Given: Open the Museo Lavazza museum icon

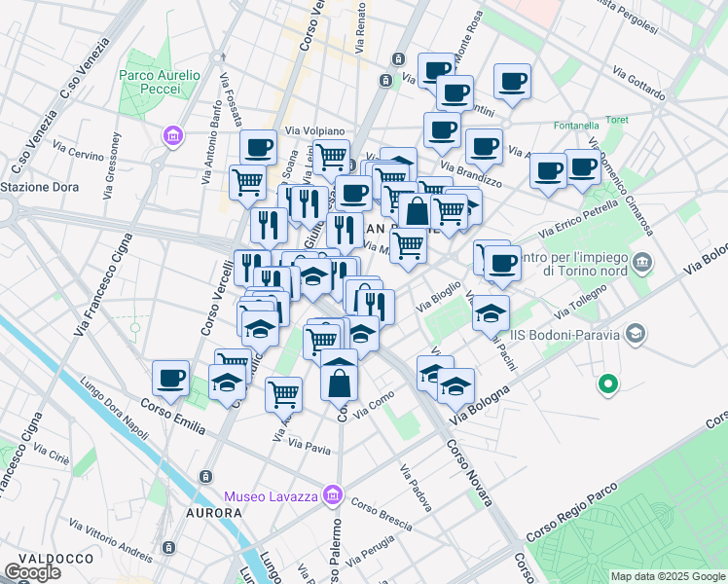Looking at the screenshot, I should coord(333,496).
